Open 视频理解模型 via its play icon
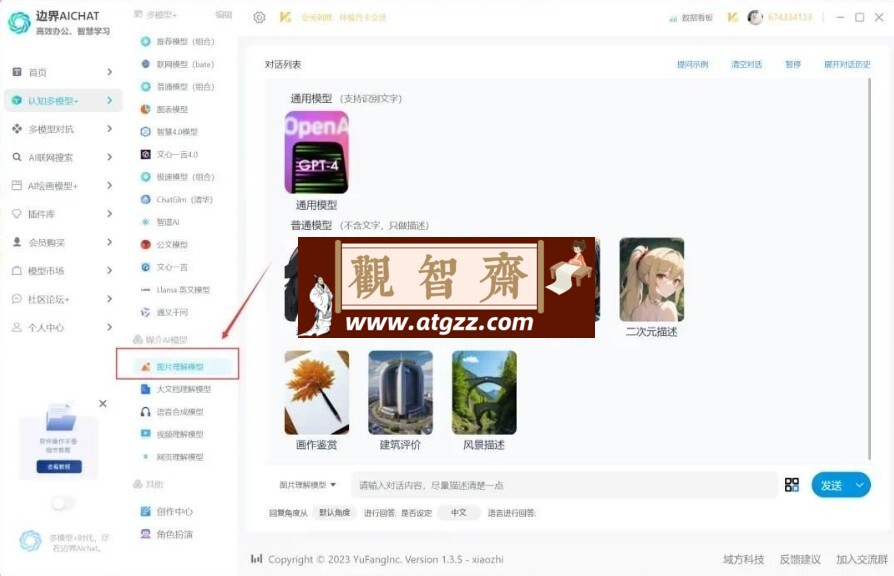Viewport: 894px width, 576px height. [x=145, y=434]
